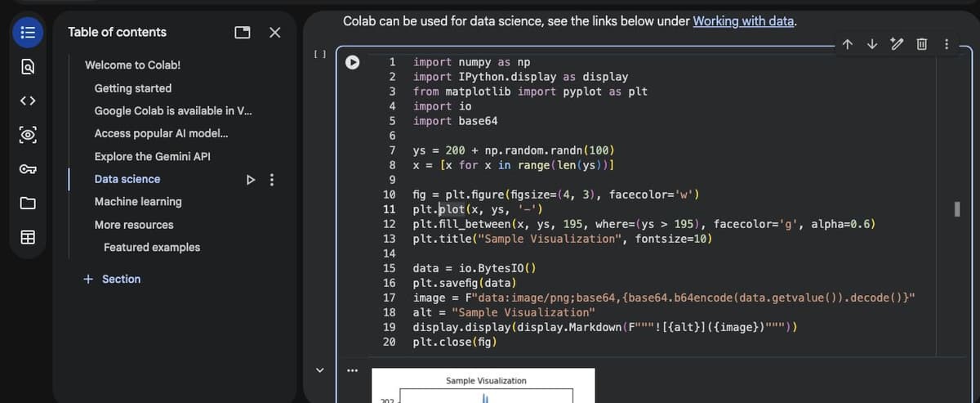Click line number 10 in gutter

click(x=389, y=195)
